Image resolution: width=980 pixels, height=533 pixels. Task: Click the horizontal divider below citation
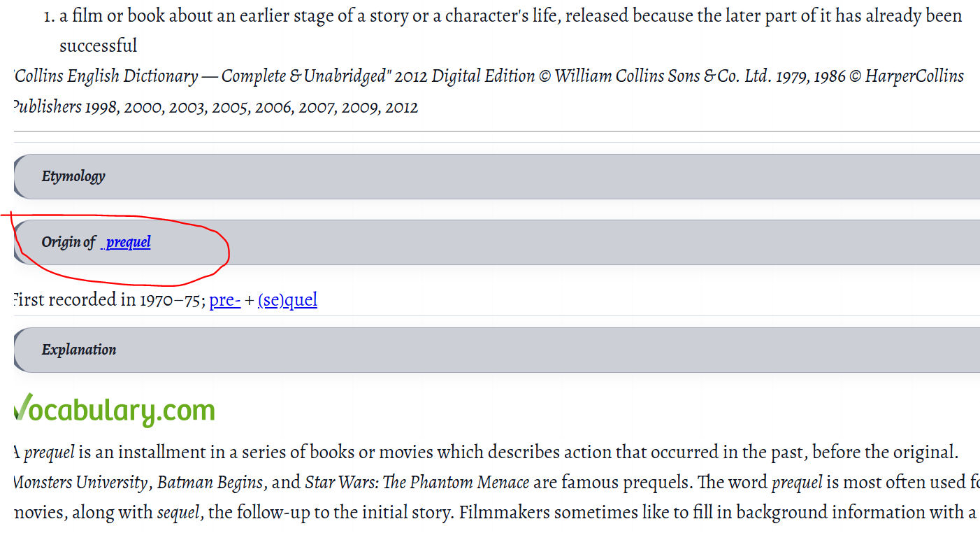[x=496, y=131]
